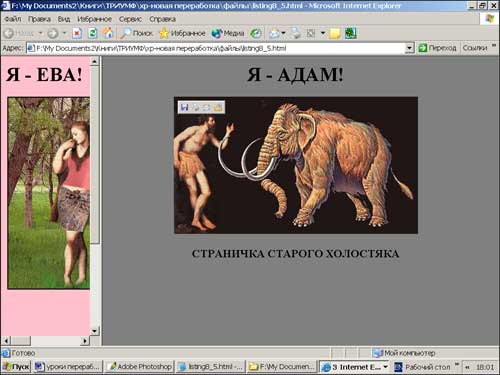
Task: Click the Edit toolbar icon
Action: coord(311,33)
